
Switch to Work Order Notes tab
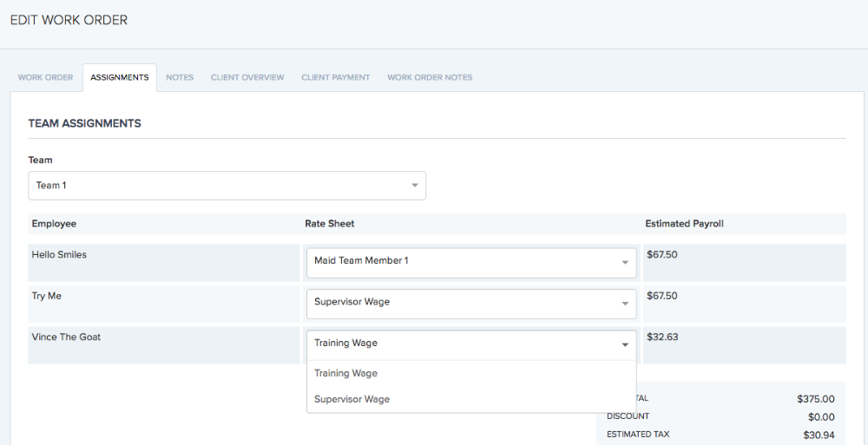[x=430, y=77]
